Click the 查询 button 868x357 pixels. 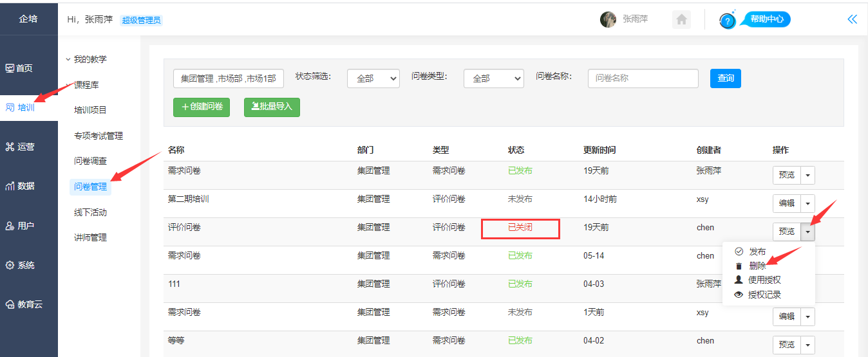coord(726,78)
